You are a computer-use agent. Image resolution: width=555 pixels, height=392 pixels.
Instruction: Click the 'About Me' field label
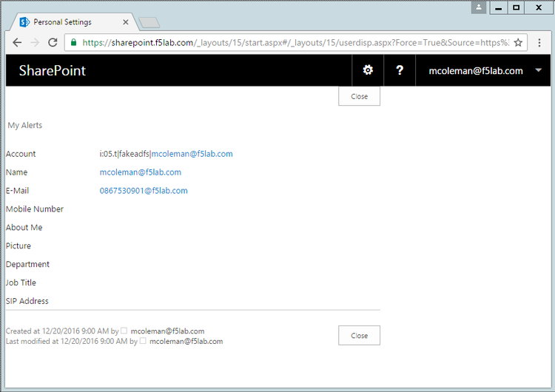click(24, 228)
